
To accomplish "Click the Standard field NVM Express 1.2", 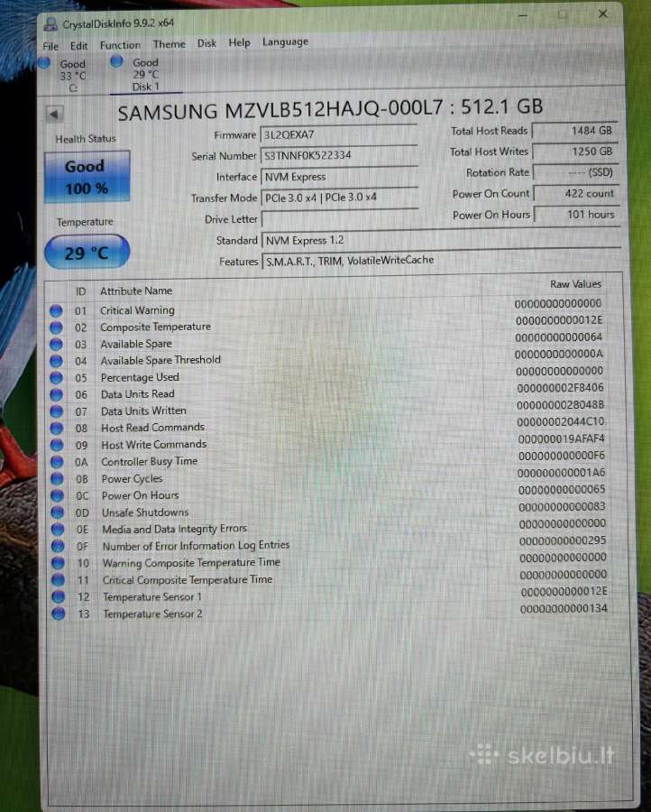I will click(442, 240).
